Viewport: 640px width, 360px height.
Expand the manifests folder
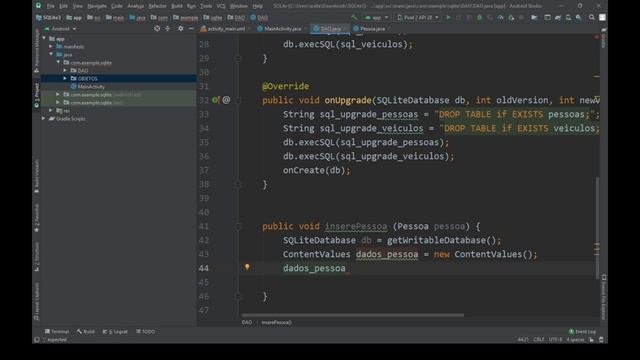coord(51,47)
